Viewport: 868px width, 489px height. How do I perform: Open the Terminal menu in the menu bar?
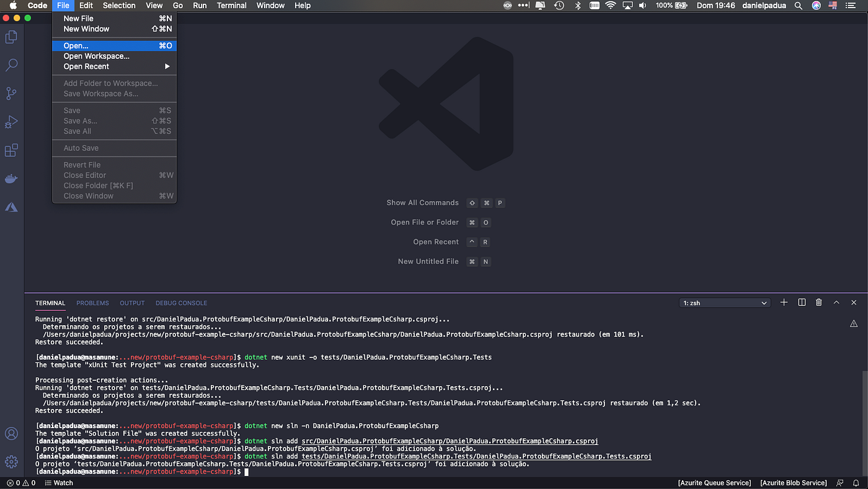click(231, 6)
